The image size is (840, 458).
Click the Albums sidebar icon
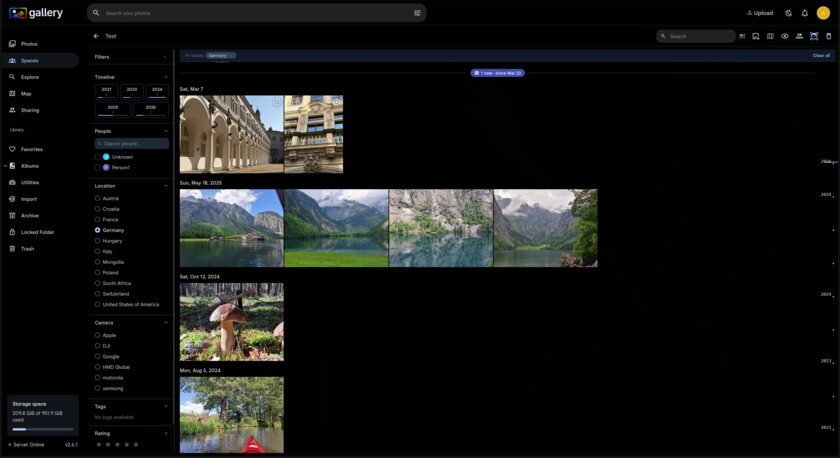12,166
